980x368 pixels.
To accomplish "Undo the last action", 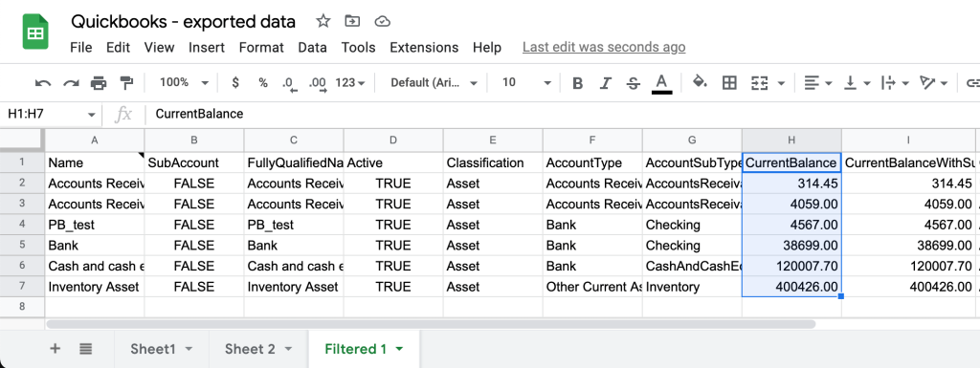I will point(43,83).
